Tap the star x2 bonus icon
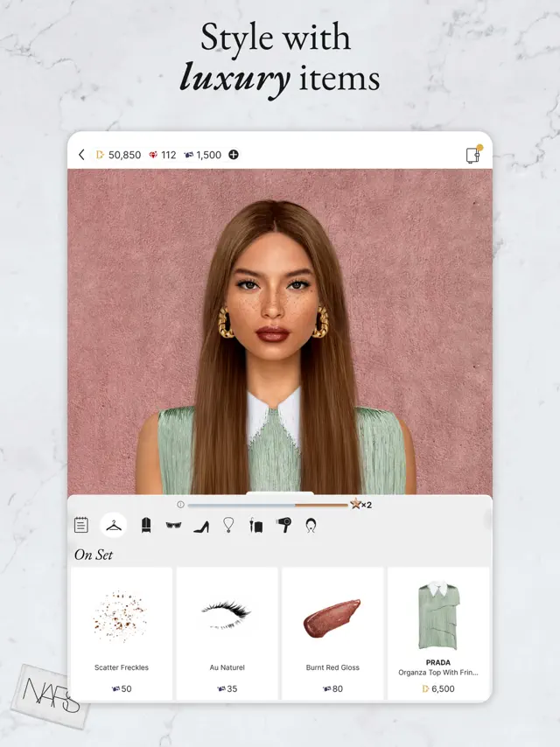The height and width of the screenshot is (747, 560). click(x=360, y=504)
